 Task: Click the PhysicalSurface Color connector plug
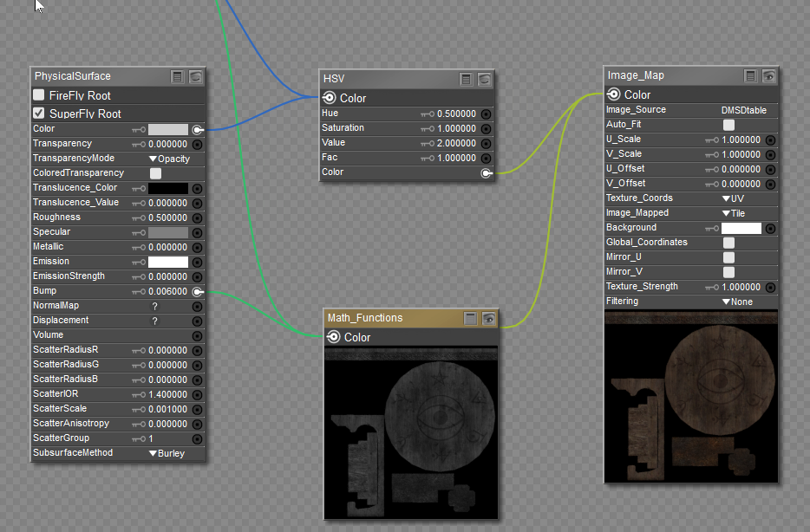click(x=198, y=129)
